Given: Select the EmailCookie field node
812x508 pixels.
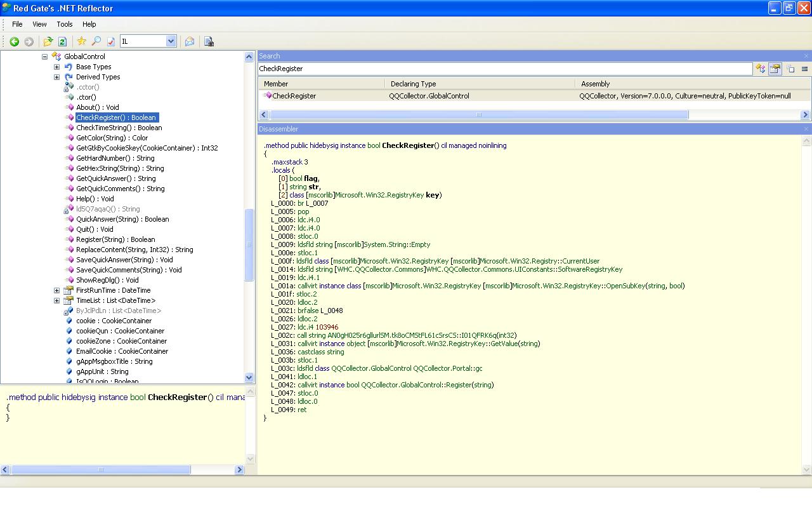Looking at the screenshot, I should click(x=122, y=351).
